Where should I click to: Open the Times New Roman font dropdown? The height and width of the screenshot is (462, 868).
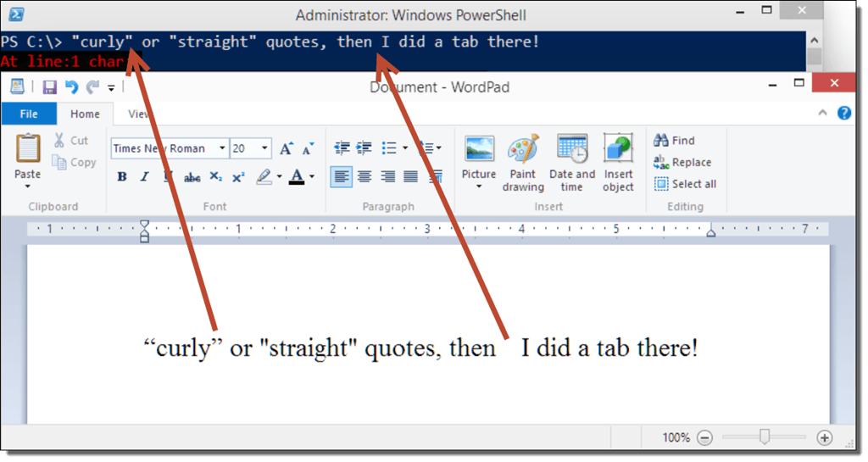[x=222, y=148]
